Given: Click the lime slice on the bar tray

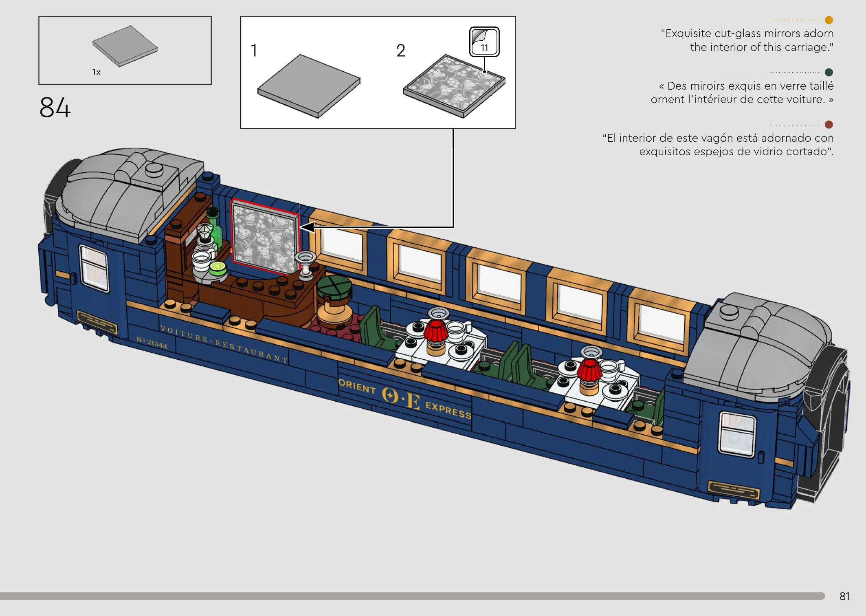Looking at the screenshot, I should tap(218, 267).
